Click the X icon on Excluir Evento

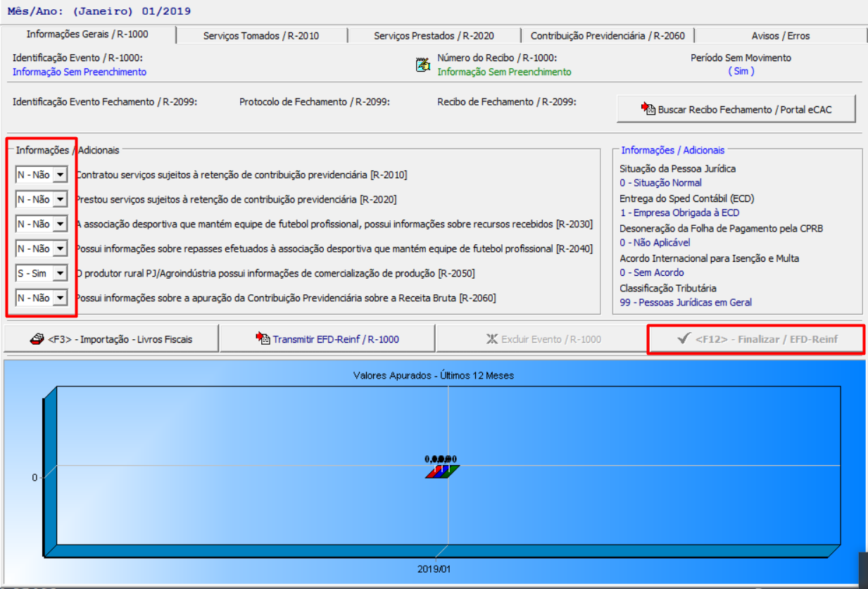492,339
